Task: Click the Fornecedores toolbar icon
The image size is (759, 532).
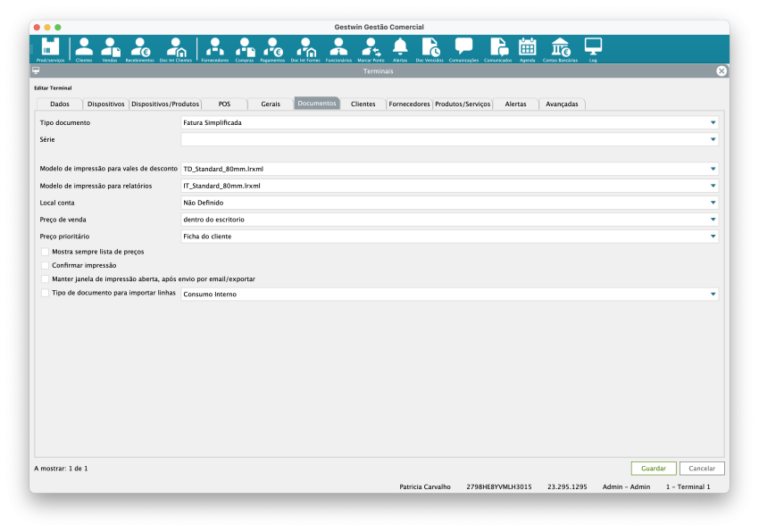Action: click(214, 49)
